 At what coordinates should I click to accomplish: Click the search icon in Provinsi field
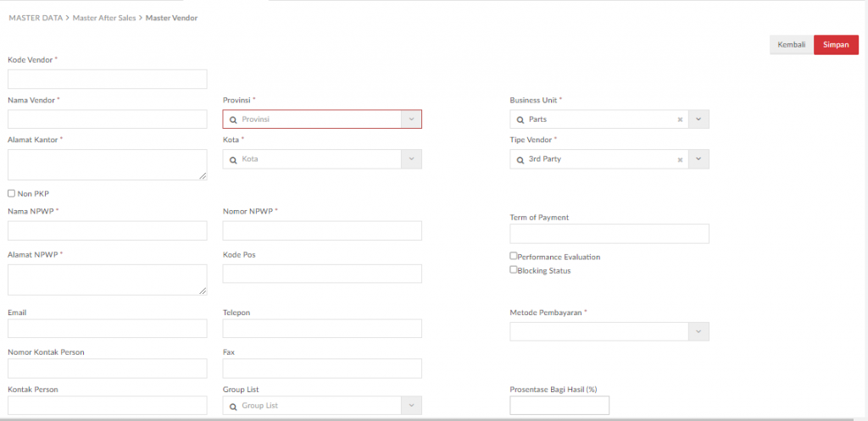tap(233, 119)
